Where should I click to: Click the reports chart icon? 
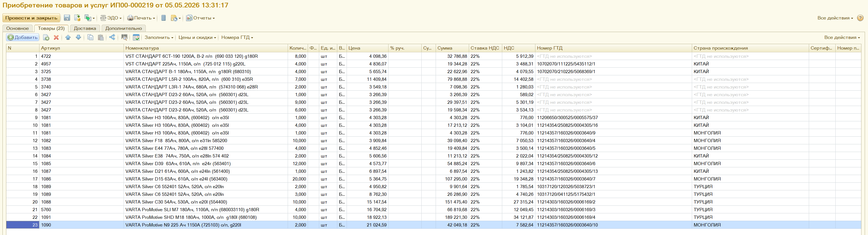point(189,18)
